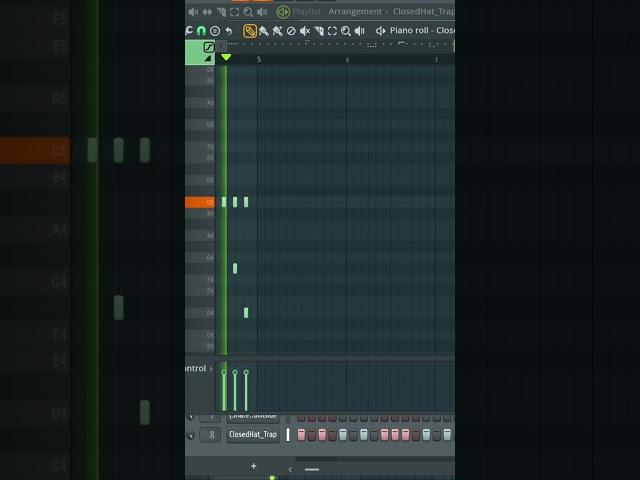
Task: Click channel number 8 mixer track box
Action: [x=211, y=435]
